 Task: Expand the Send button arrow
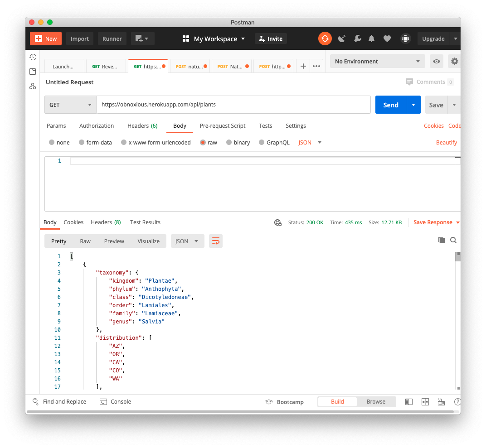click(413, 105)
